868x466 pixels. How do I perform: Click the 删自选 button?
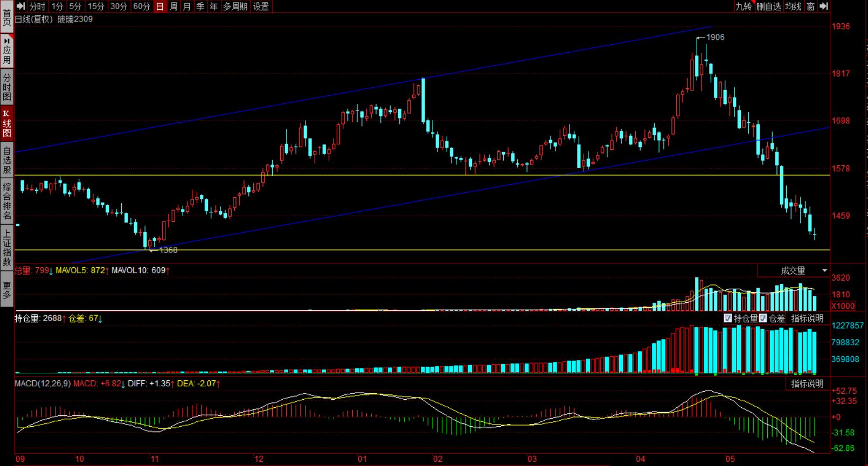pyautogui.click(x=769, y=6)
